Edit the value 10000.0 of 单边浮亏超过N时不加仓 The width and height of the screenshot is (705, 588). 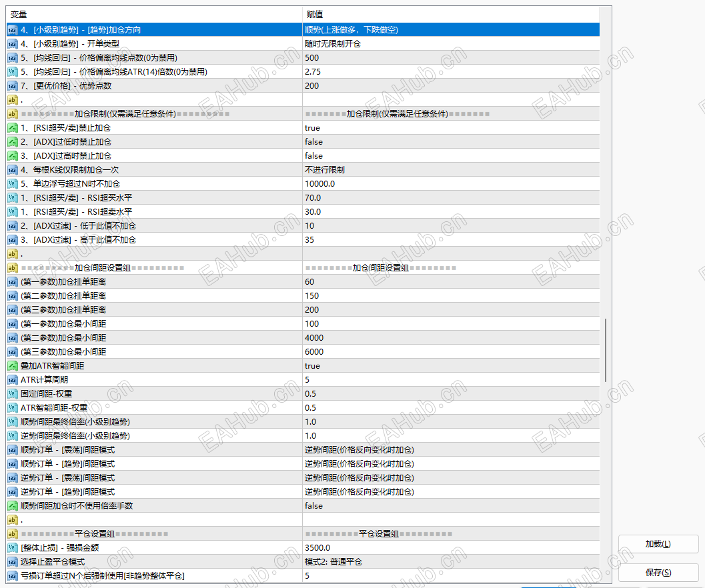click(x=451, y=184)
